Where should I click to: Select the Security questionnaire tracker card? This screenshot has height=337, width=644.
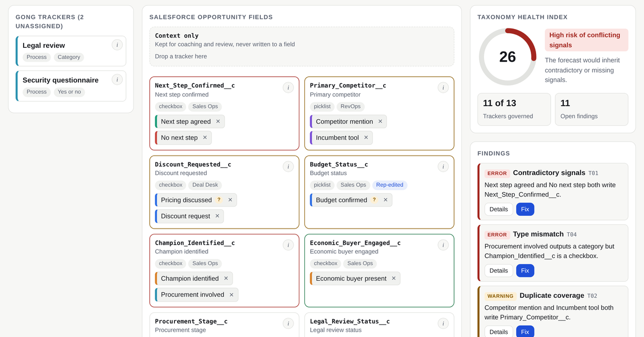(x=71, y=86)
